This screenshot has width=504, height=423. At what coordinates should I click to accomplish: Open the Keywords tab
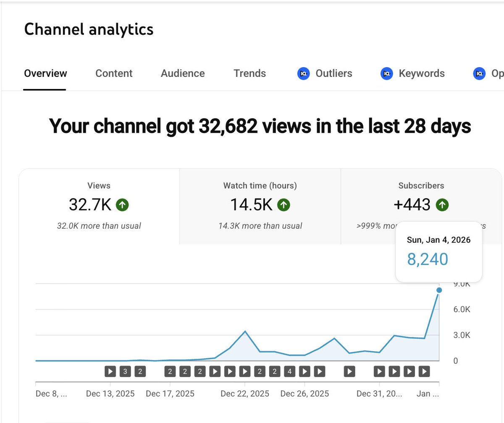[422, 73]
